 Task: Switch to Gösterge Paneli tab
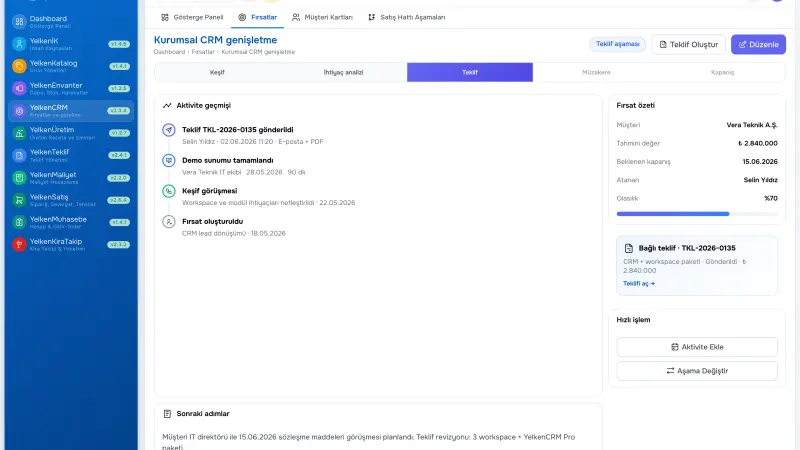(x=192, y=17)
